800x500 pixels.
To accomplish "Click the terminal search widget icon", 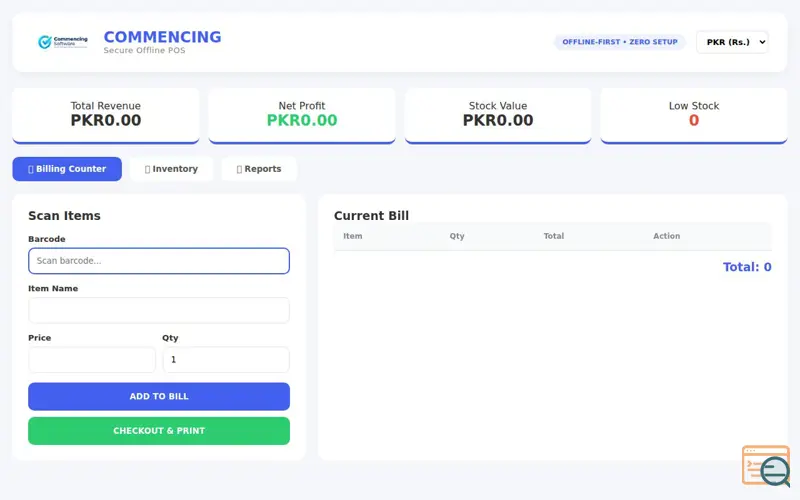I will point(766,466).
